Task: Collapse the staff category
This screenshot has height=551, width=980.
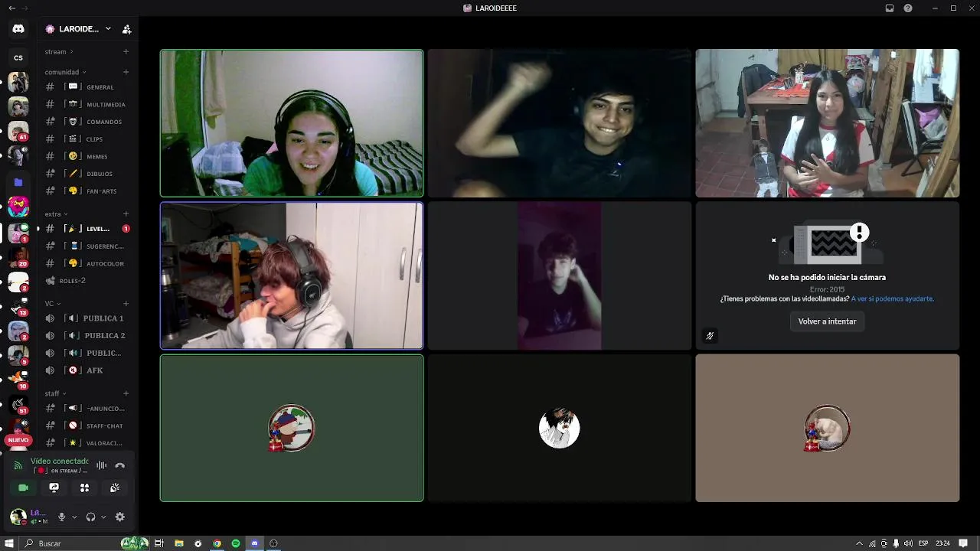Action: 56,393
